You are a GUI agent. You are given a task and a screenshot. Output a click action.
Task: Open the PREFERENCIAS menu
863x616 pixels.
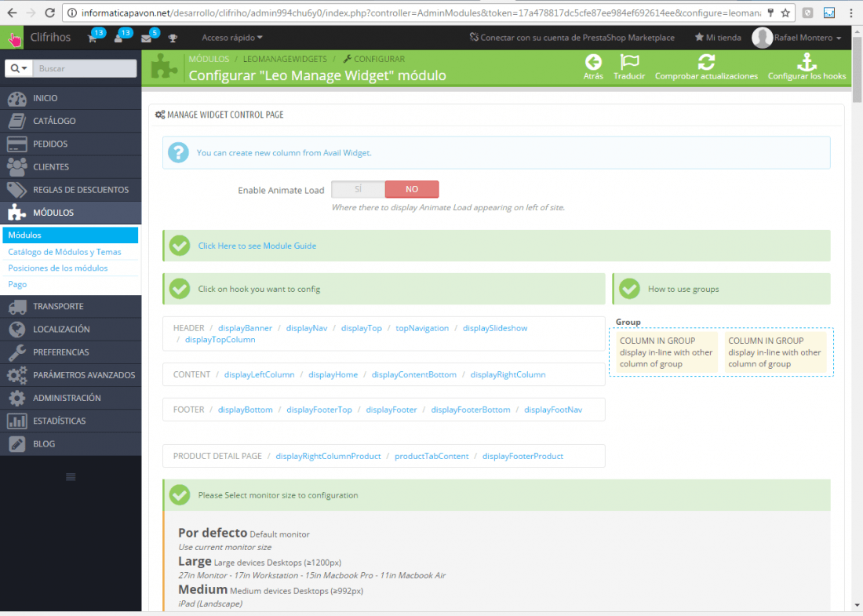(x=71, y=352)
